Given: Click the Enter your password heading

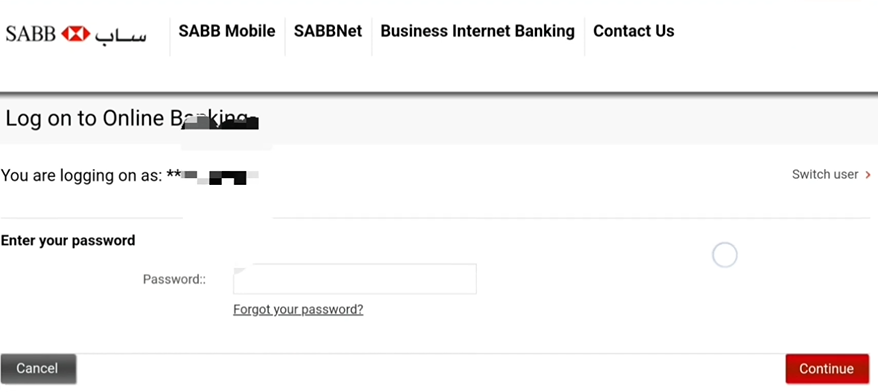Looking at the screenshot, I should coord(68,241).
